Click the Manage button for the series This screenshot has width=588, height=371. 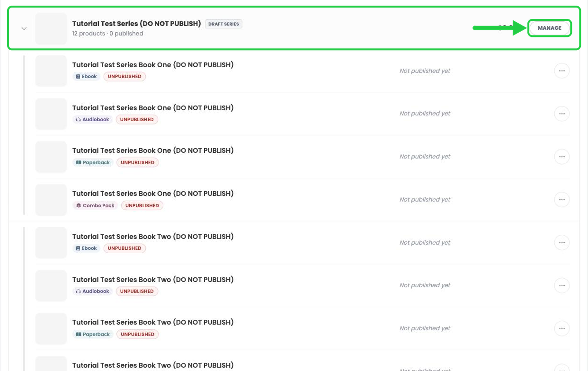tap(549, 28)
